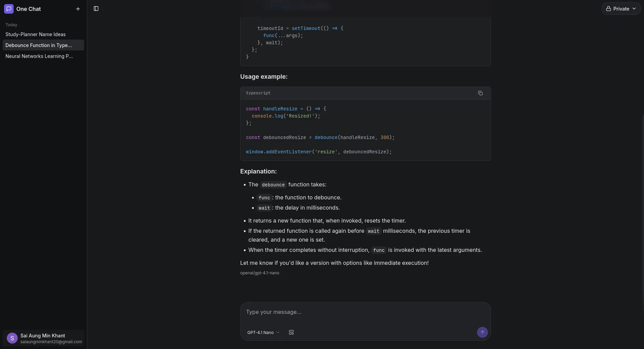Start a new chat with plus icon
Image resolution: width=644 pixels, height=349 pixels.
[78, 9]
